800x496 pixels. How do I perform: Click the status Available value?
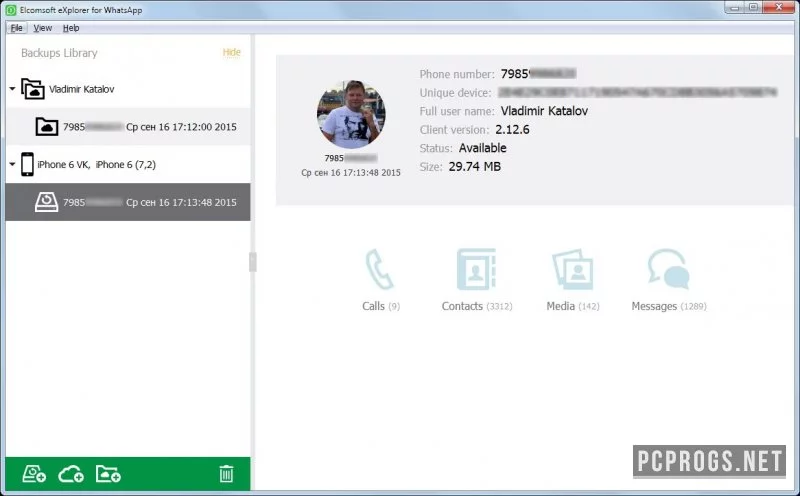[x=483, y=148]
